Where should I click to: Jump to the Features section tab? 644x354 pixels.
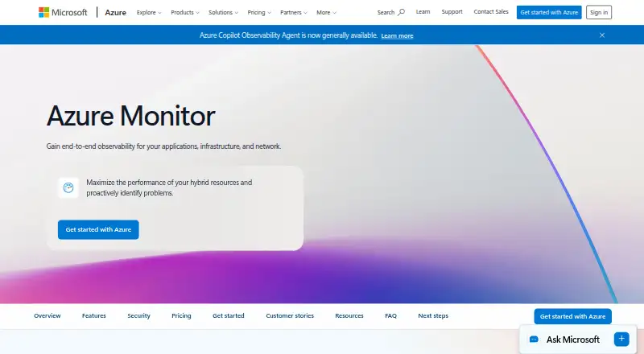coord(94,316)
